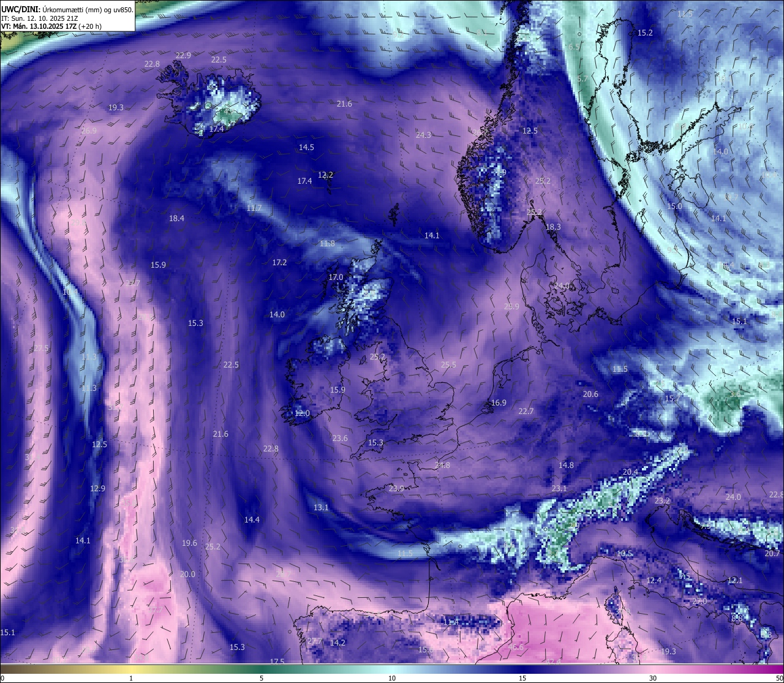Click the IT: Sun. 12. 10. 2025 21Z line
This screenshot has width=784, height=683.
(x=39, y=18)
